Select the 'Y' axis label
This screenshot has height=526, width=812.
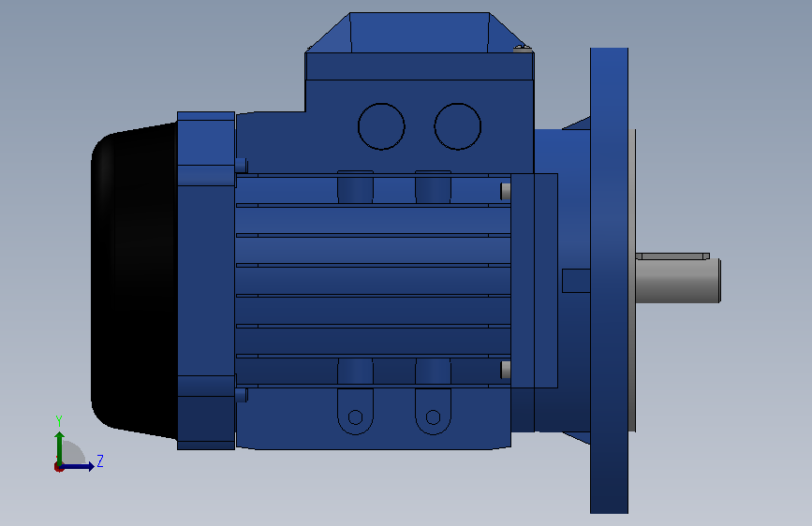pos(59,421)
